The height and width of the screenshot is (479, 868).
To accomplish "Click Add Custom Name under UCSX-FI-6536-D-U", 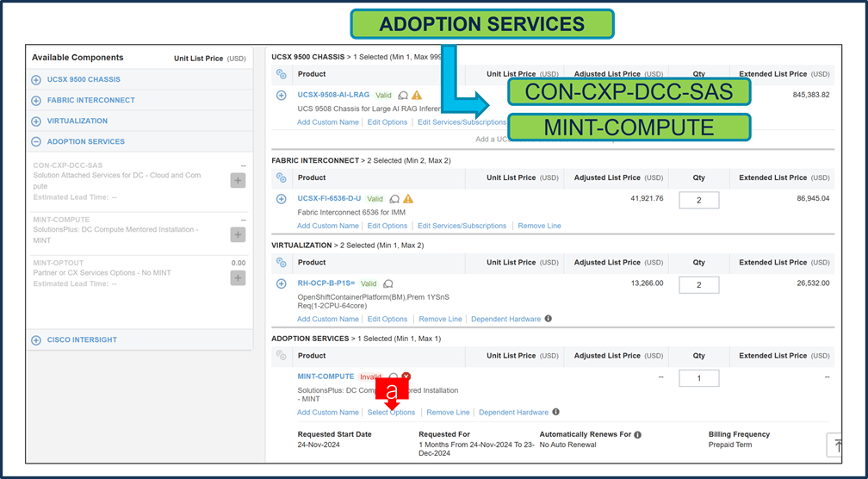I will [x=328, y=226].
